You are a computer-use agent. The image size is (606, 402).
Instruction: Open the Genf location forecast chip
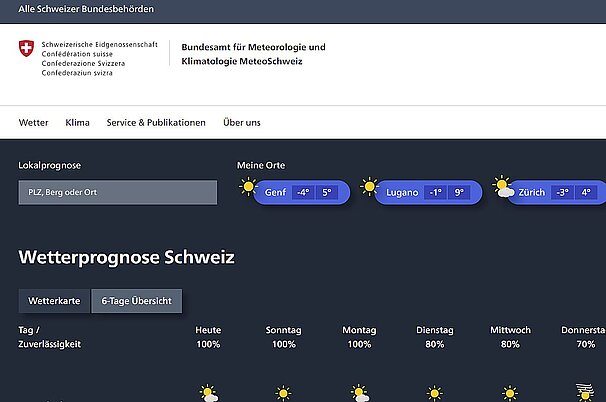coord(300,192)
